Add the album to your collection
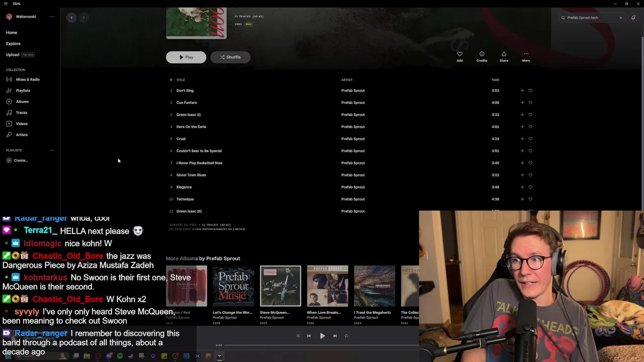644x362 pixels. [459, 56]
